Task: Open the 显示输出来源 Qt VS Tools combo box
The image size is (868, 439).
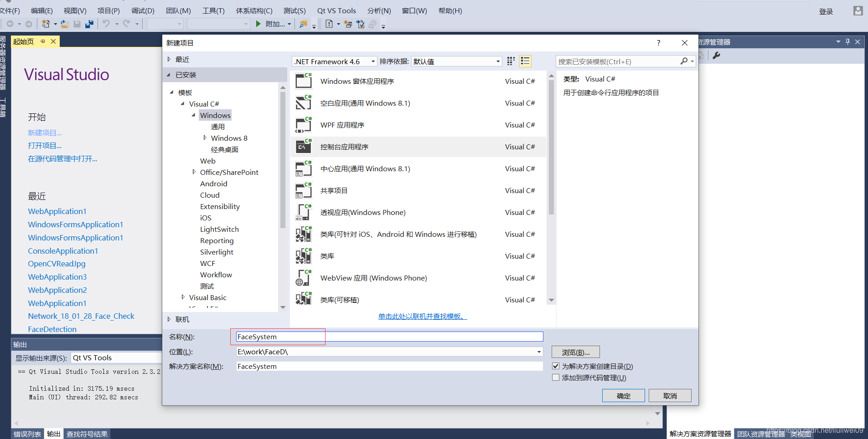Action: 117,358
